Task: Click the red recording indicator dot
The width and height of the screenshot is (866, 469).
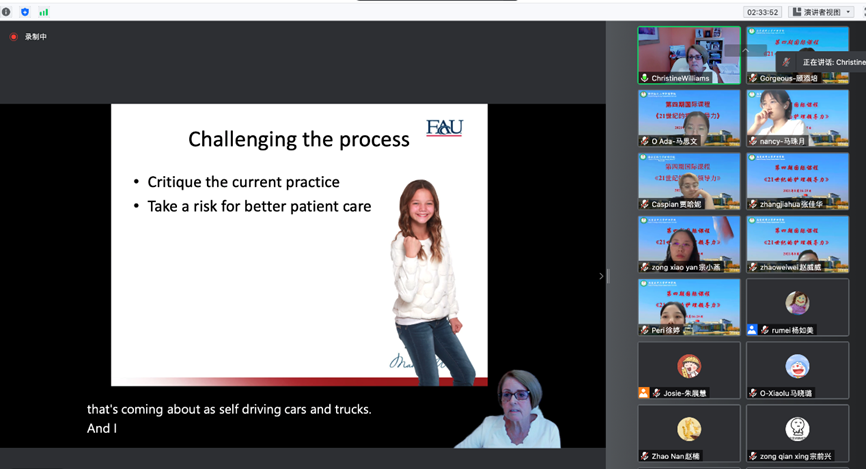Action: tap(14, 37)
